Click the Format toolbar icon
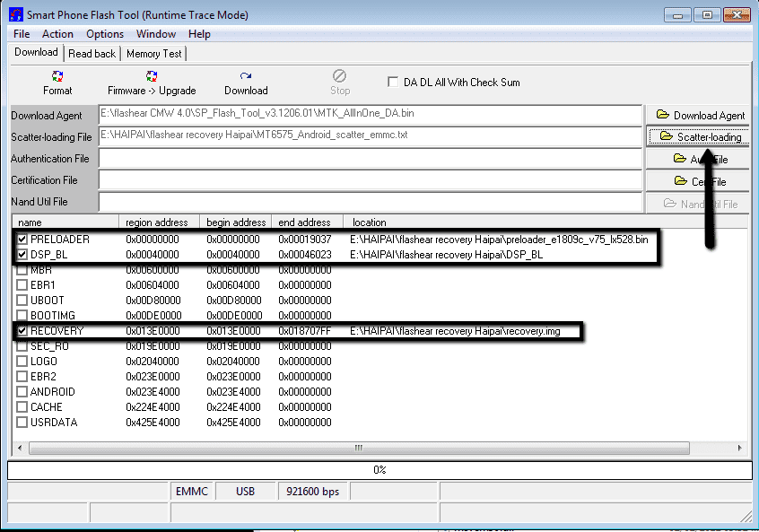This screenshot has height=532, width=759. [x=57, y=76]
